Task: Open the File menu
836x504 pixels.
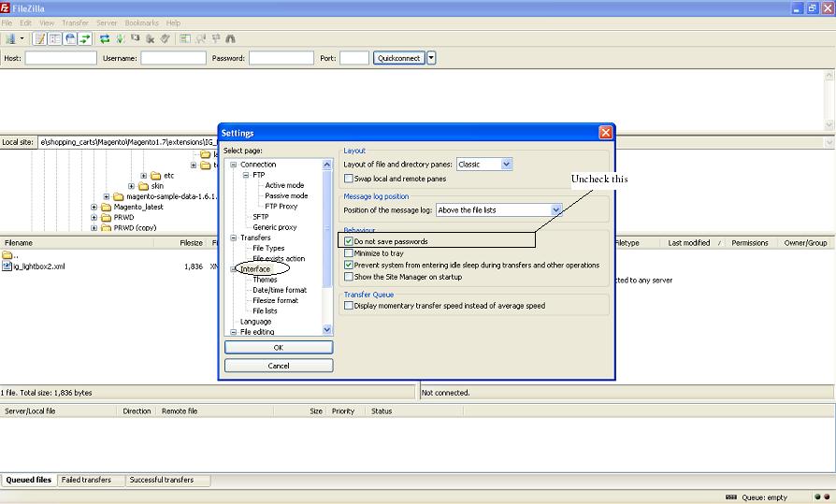Action: (7, 23)
